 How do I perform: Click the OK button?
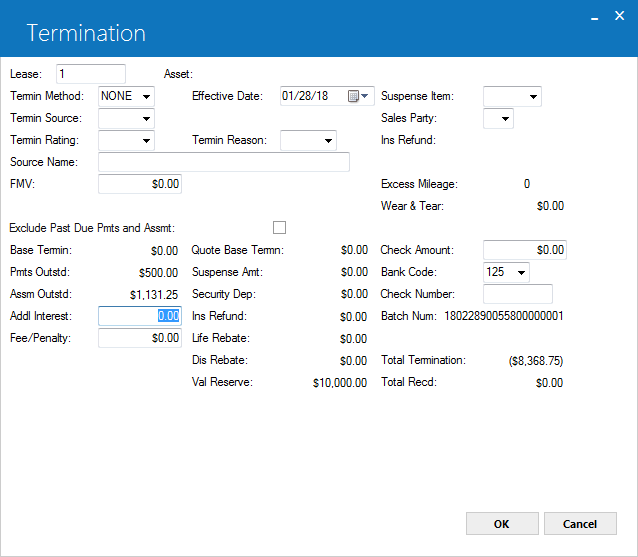point(502,524)
